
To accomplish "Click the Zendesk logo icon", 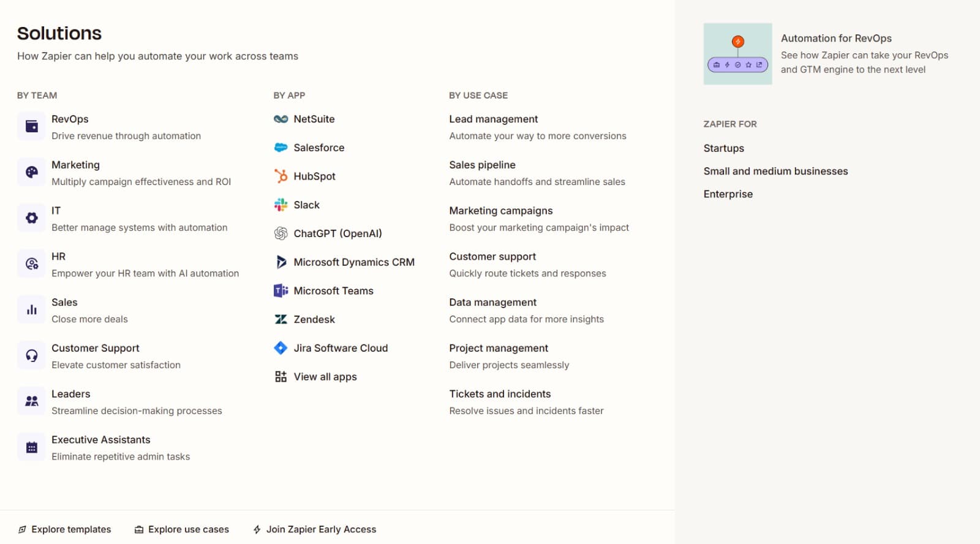I will [x=281, y=319].
